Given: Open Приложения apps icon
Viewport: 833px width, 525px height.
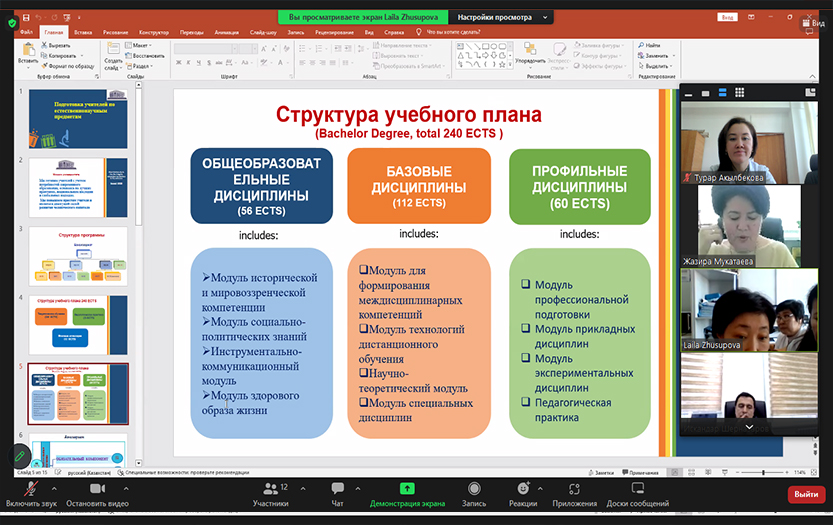Looking at the screenshot, I should pyautogui.click(x=574, y=489).
